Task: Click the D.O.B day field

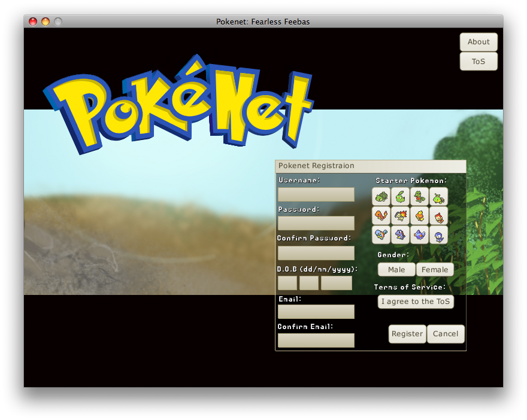Action: pos(287,282)
